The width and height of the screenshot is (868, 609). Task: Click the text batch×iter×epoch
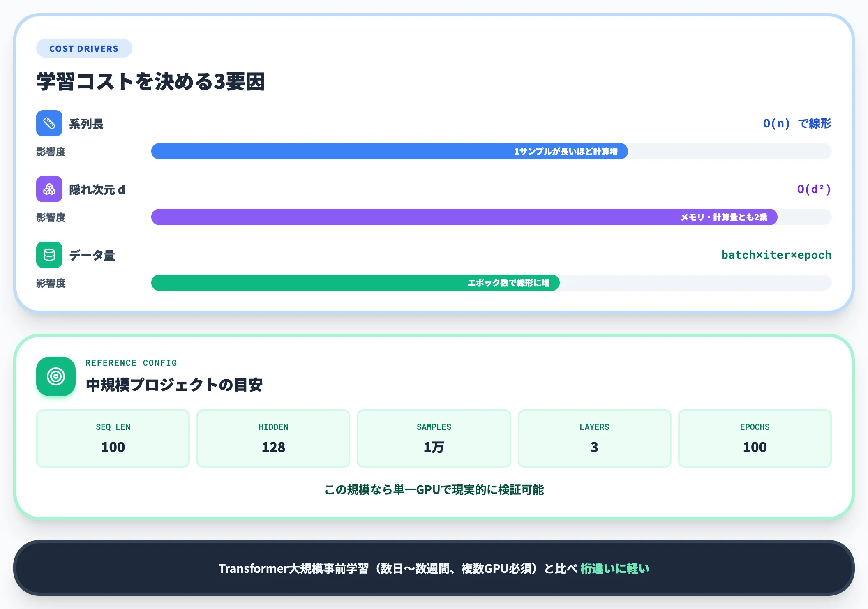pos(776,255)
